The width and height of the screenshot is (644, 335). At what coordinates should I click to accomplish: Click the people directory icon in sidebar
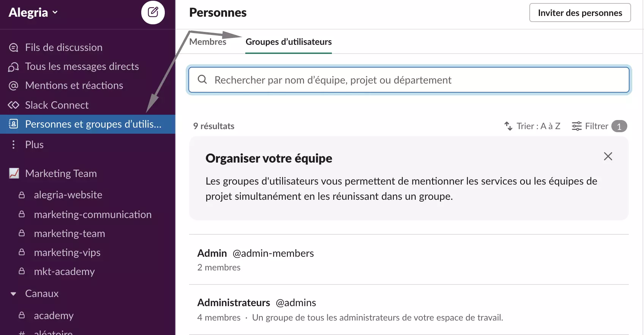tap(13, 124)
